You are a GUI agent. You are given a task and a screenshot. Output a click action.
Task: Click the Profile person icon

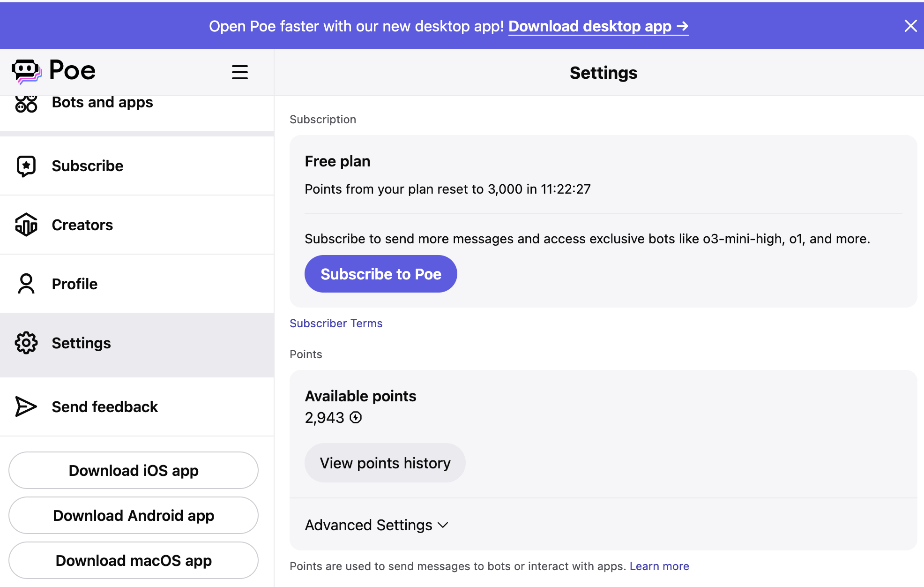(x=26, y=284)
